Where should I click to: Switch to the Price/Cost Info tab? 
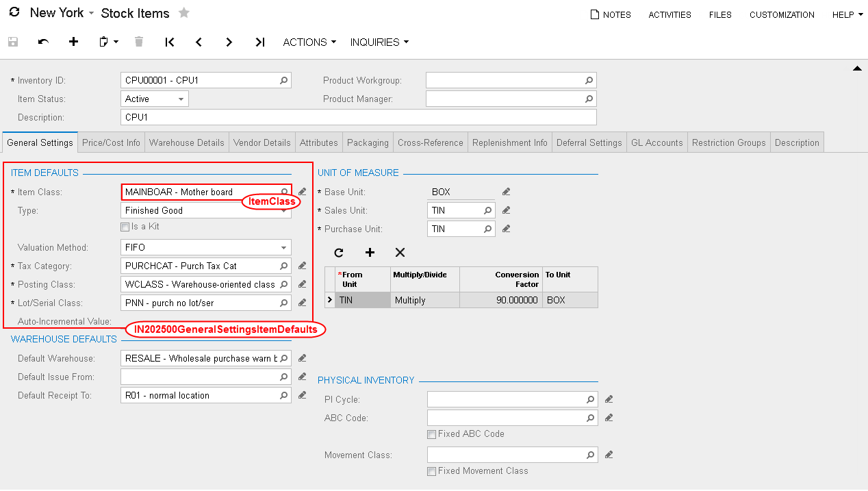click(111, 142)
